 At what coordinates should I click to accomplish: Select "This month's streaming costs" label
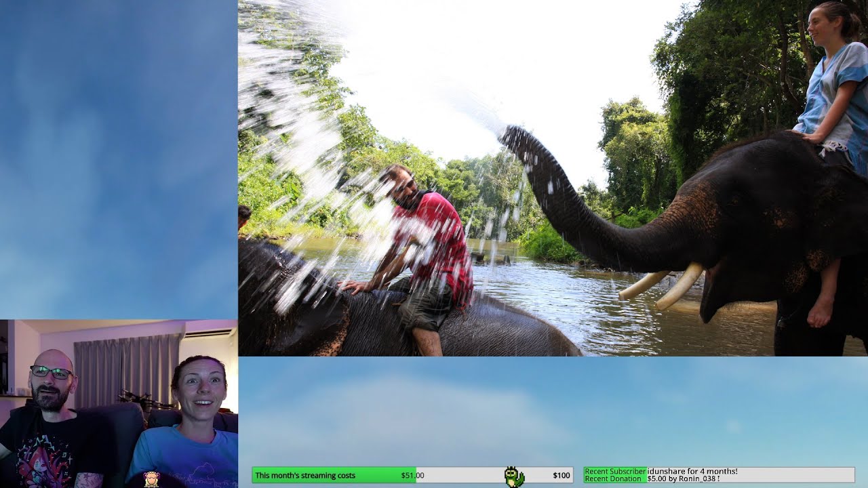[305, 475]
